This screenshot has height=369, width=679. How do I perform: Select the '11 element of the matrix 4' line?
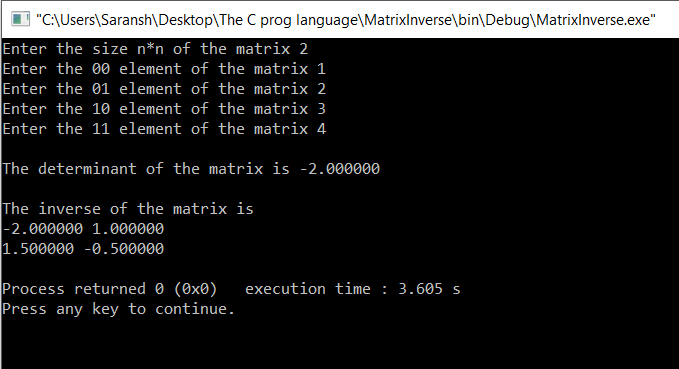coord(164,129)
